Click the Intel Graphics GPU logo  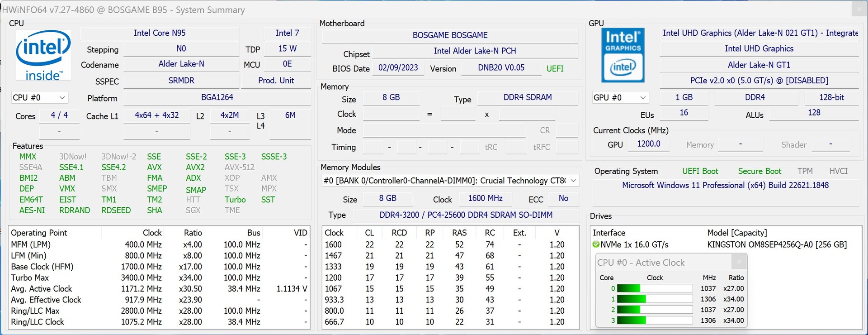pyautogui.click(x=623, y=55)
